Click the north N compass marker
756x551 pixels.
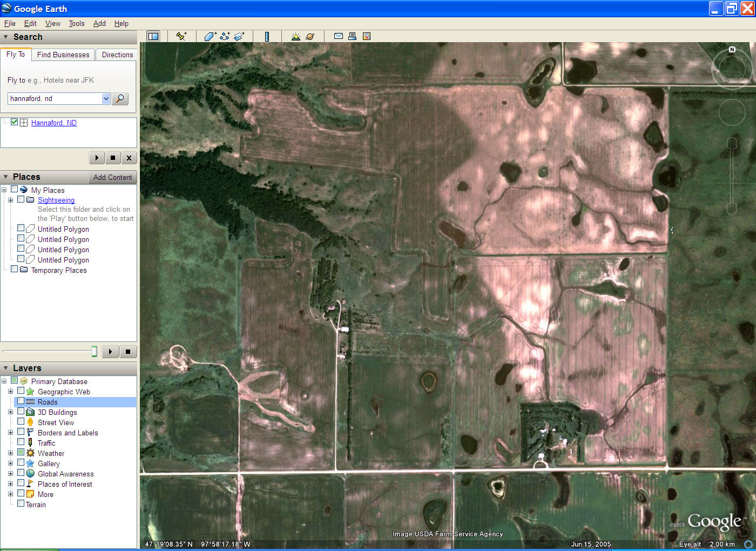pyautogui.click(x=732, y=49)
